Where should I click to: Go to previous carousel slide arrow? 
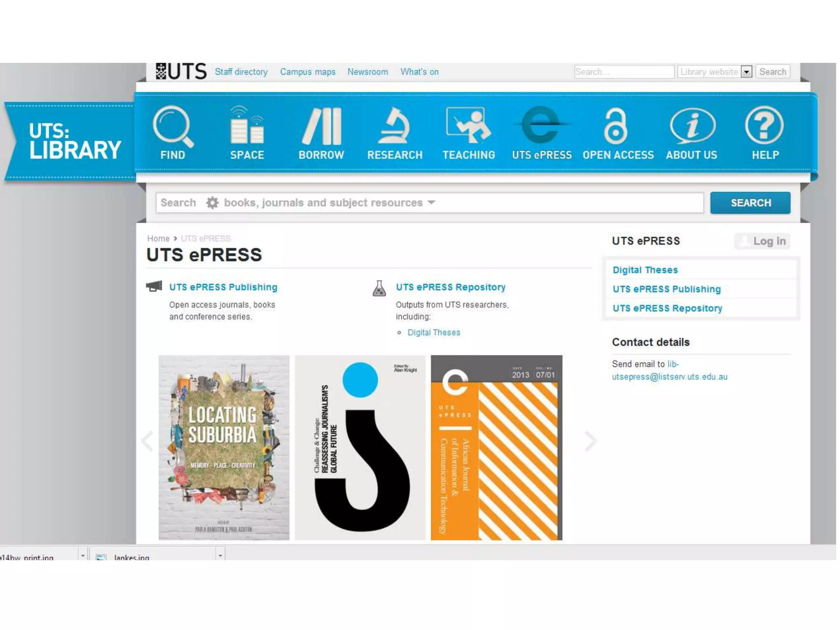click(147, 441)
